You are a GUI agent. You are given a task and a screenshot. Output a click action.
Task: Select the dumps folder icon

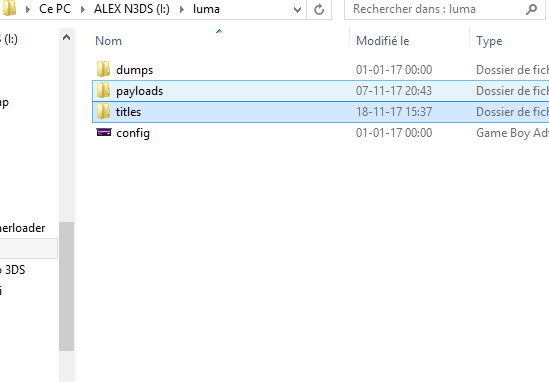[x=103, y=69]
